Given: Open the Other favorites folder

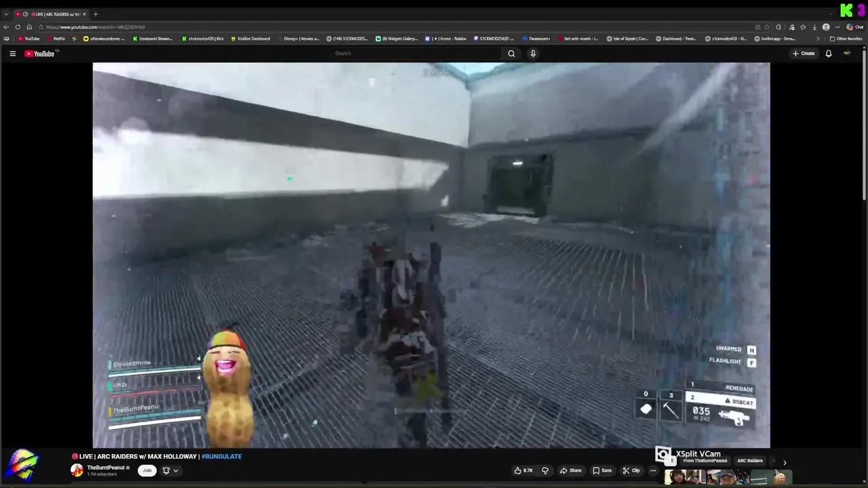Looking at the screenshot, I should (846, 39).
